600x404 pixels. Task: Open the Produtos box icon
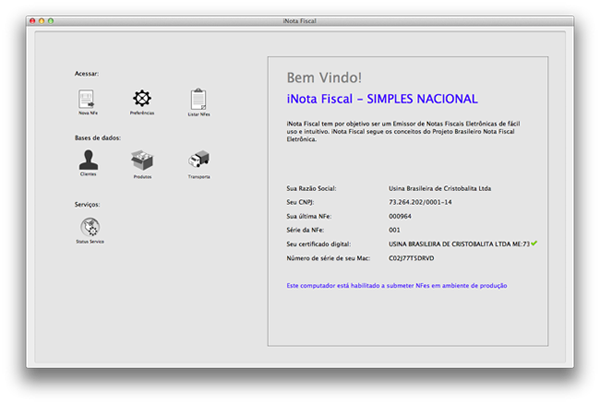(x=142, y=160)
